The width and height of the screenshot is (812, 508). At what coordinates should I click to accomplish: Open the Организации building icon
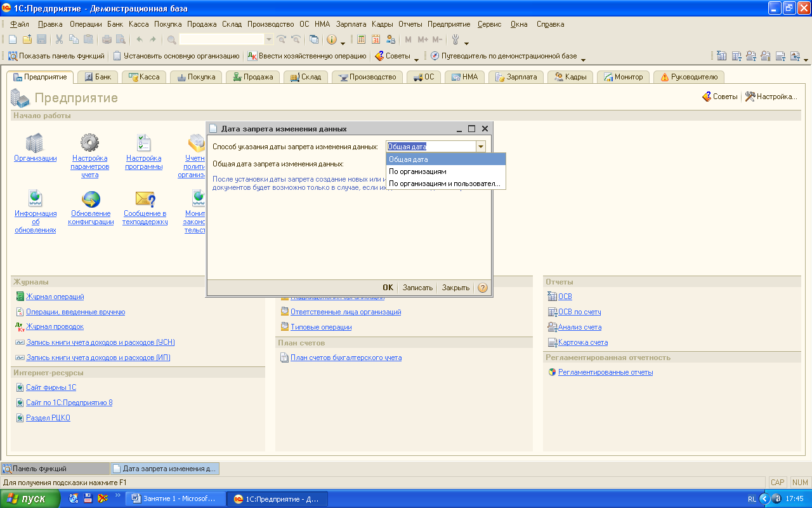[35, 142]
